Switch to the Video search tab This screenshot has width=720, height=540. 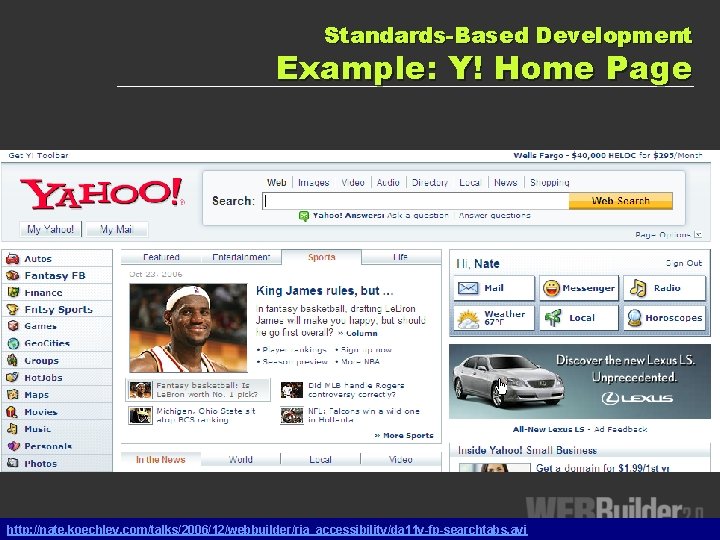353,182
